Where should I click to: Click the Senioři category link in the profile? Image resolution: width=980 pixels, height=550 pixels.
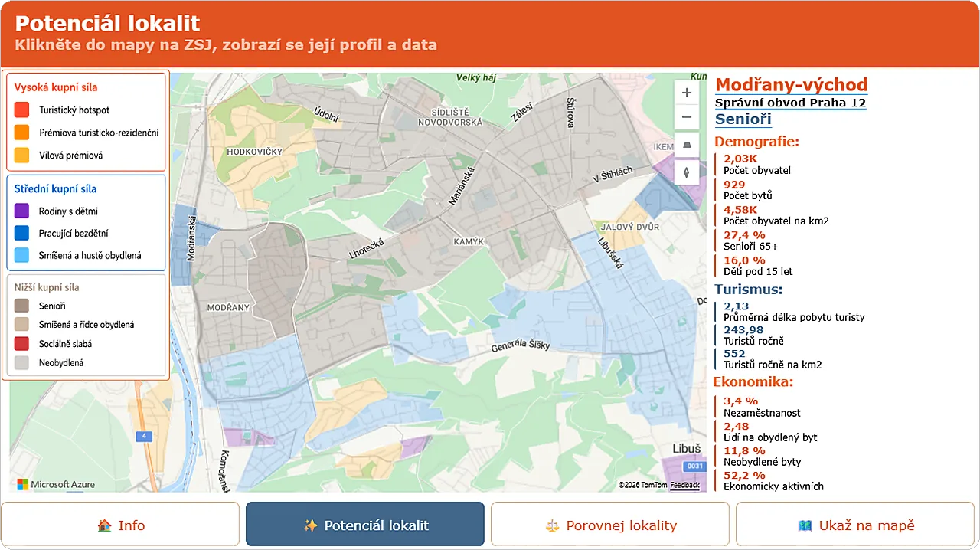pos(743,119)
